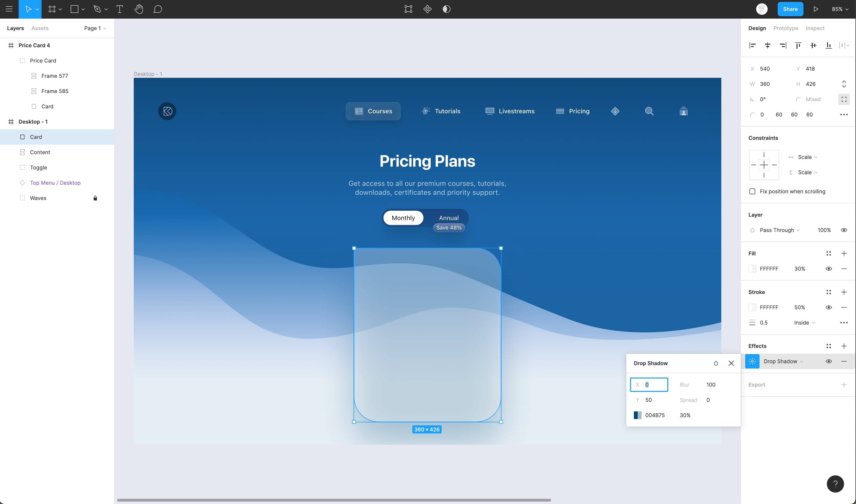Activate the Comment tool
856x504 pixels.
[x=157, y=9]
